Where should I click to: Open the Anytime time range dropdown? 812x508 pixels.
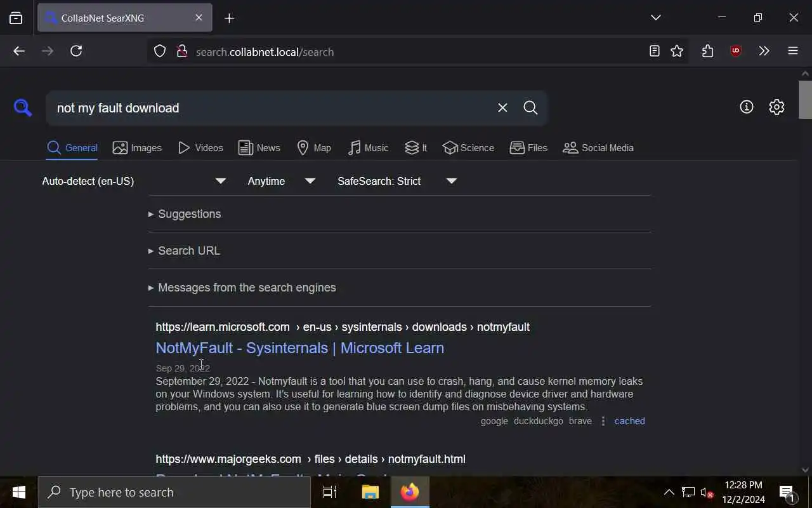point(282,181)
